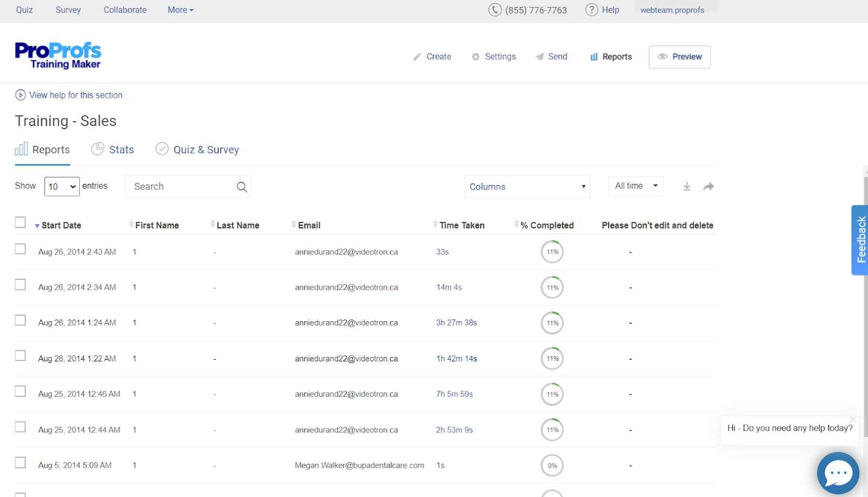
Task: Click the Help link
Action: pyautogui.click(x=610, y=10)
